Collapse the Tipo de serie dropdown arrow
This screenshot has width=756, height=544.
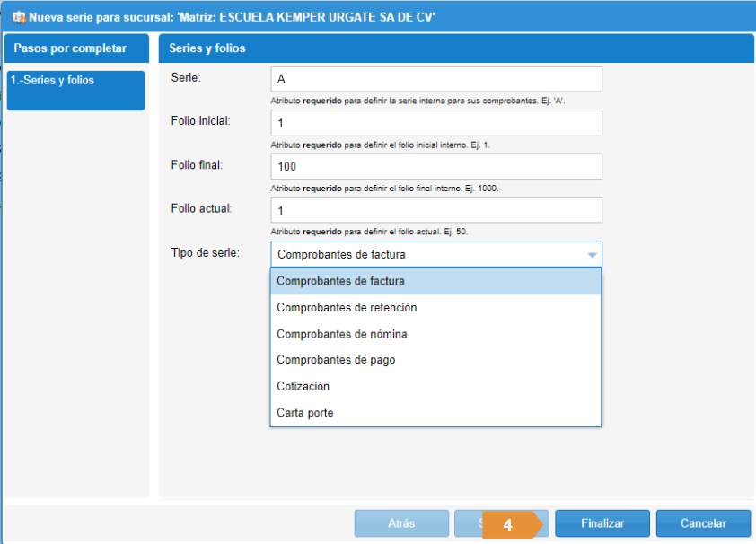pyautogui.click(x=592, y=255)
